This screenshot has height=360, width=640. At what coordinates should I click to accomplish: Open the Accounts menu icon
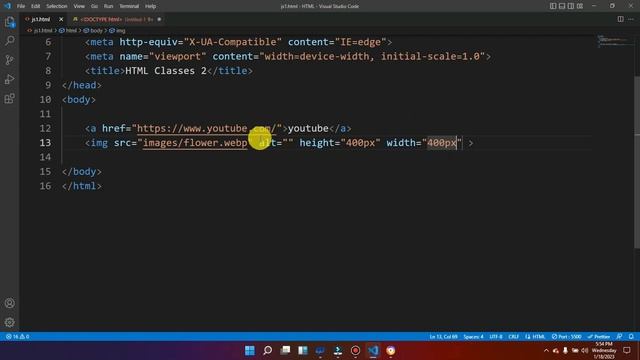click(9, 303)
